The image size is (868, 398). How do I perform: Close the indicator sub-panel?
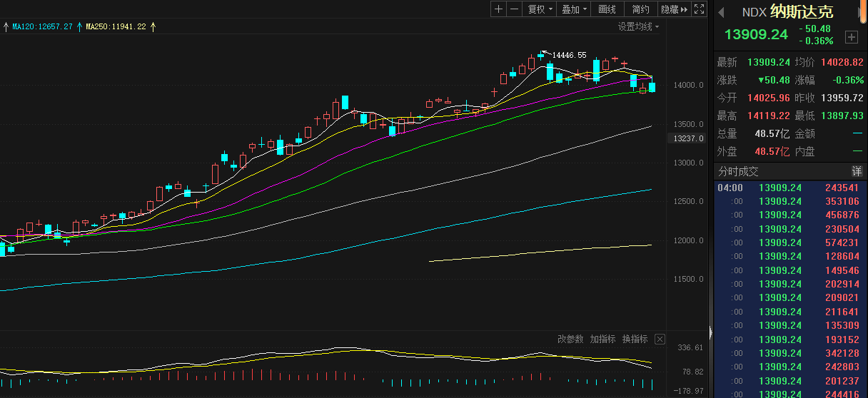[660, 339]
